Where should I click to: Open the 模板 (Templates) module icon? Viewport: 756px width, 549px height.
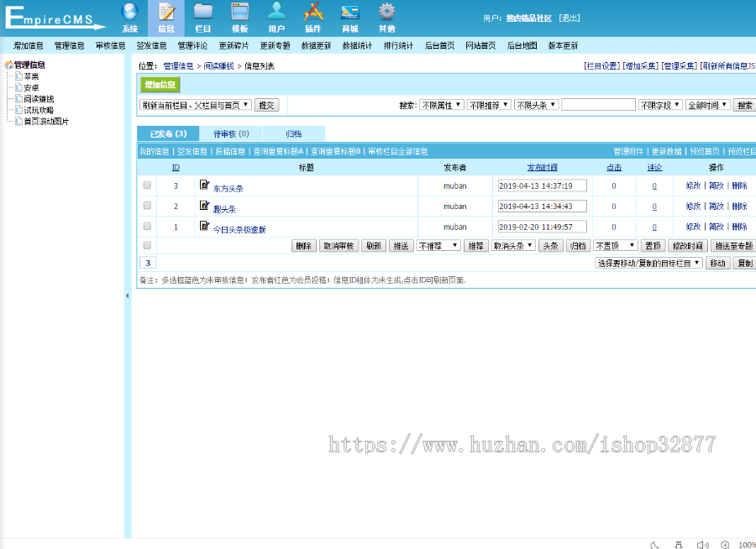tap(239, 17)
